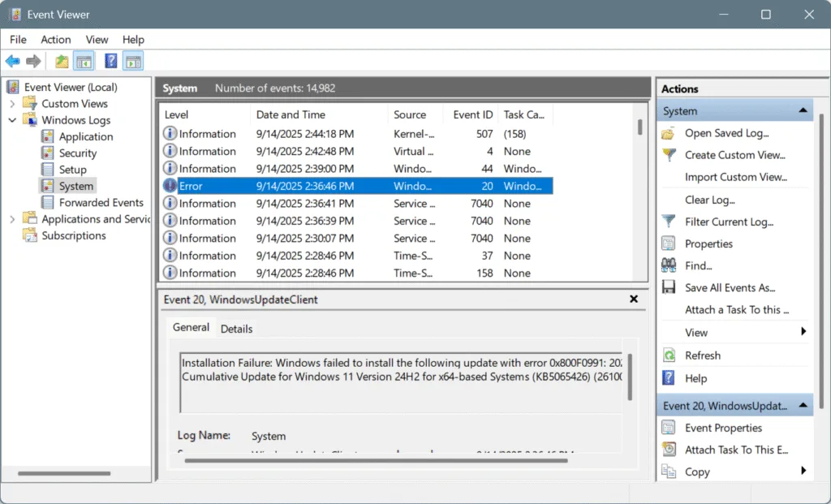The width and height of the screenshot is (831, 504).
Task: Select the Filter Current Log funnel icon
Action: tap(670, 221)
